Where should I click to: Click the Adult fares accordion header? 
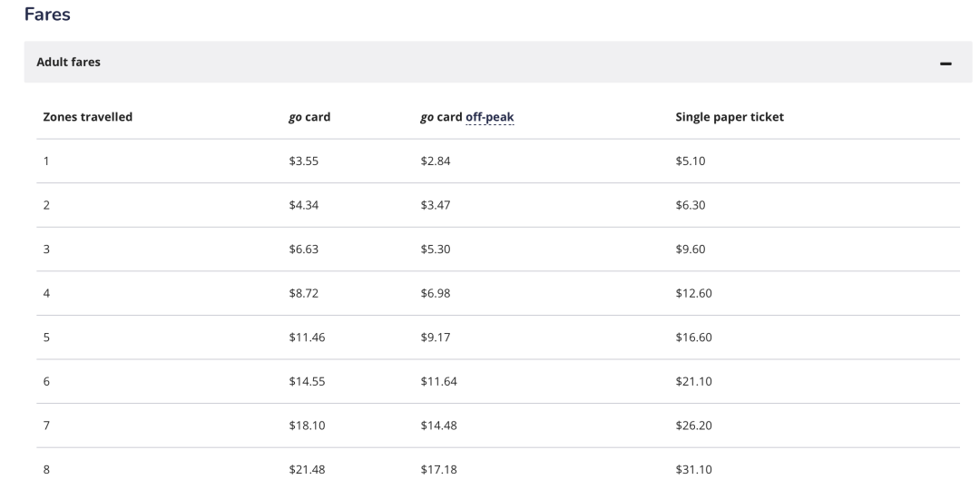(498, 62)
